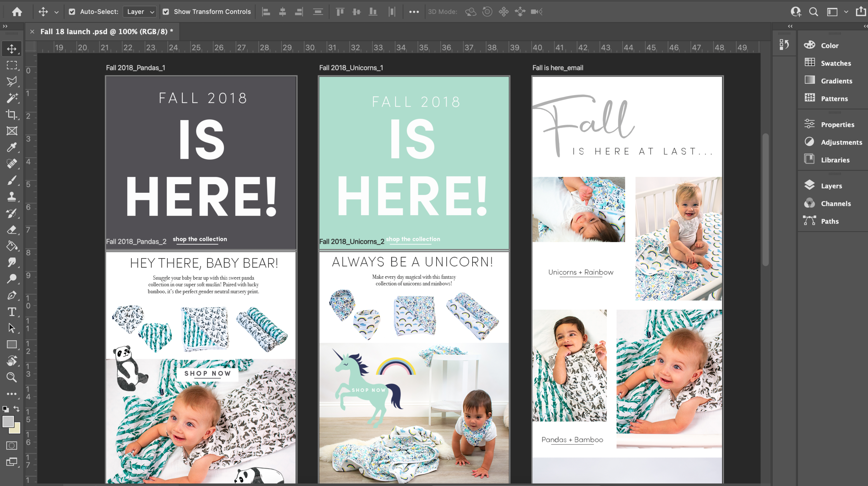The image size is (868, 486).
Task: Select the Zoom tool
Action: (x=11, y=377)
